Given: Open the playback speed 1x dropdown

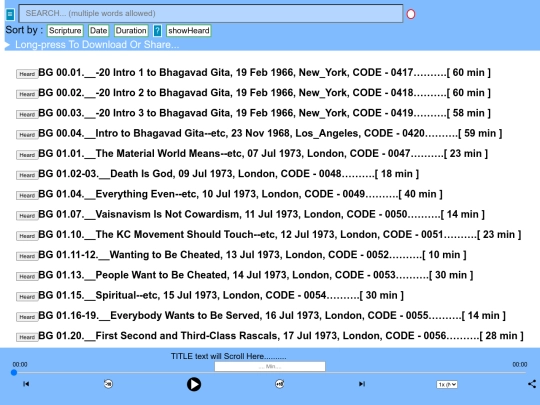Looking at the screenshot, I should 447,384.
